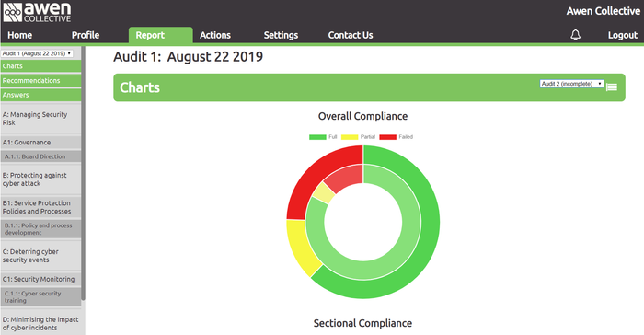Open the Audit 1 selector dropdown
644x335 pixels.
point(37,53)
